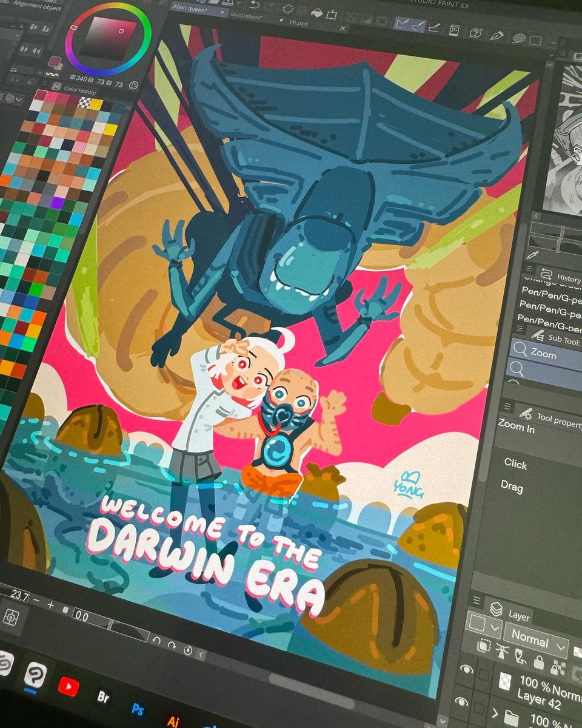Click the circular arrow icon beside the HSV values
The height and width of the screenshot is (728, 582).
pos(135,86)
